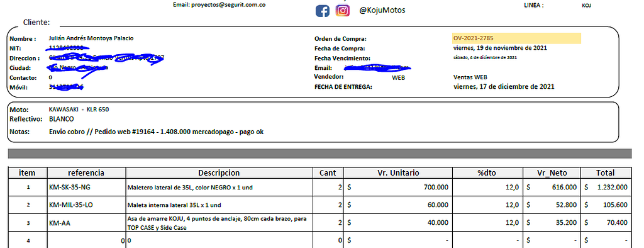
Task: Click the 'Fecha Vencimiento' date 4 de diciembre
Action: tap(485, 57)
